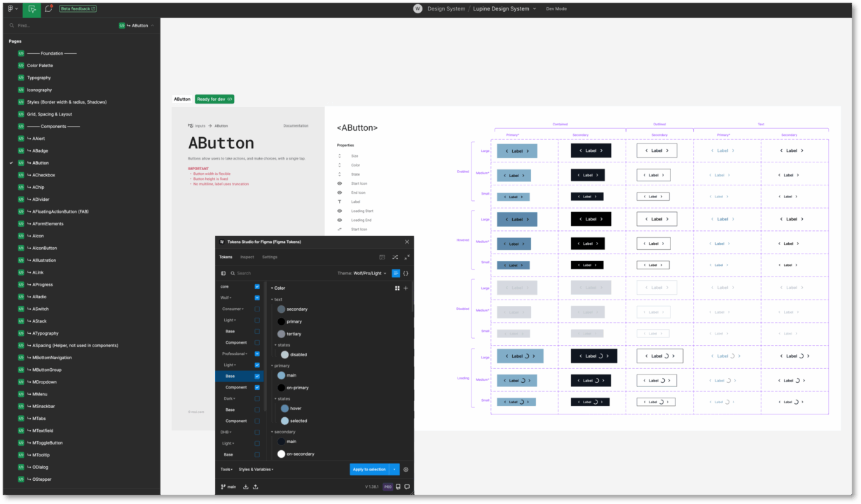861x504 pixels.
Task: Open settings gear next to Apply to selection
Action: click(x=406, y=470)
